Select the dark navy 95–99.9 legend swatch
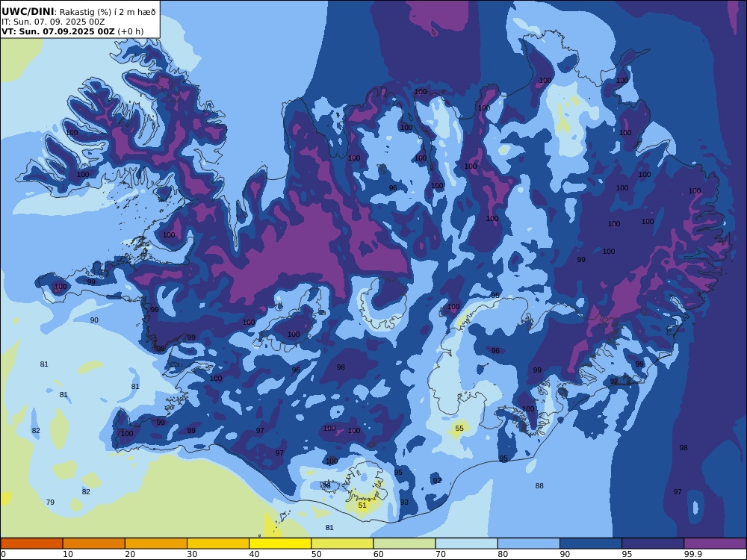 (x=653, y=544)
